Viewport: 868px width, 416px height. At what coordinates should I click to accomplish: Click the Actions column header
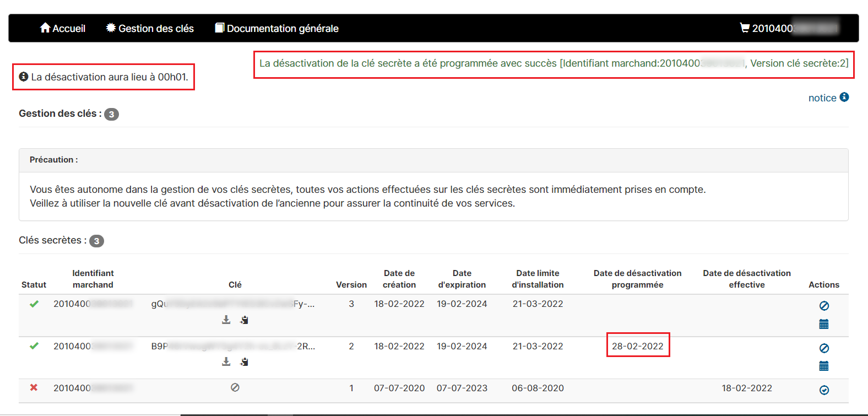(824, 285)
